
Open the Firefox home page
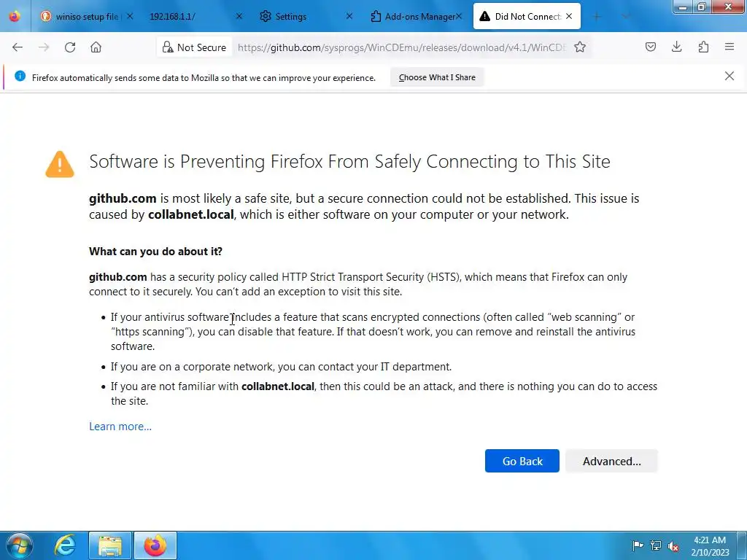pyautogui.click(x=96, y=47)
